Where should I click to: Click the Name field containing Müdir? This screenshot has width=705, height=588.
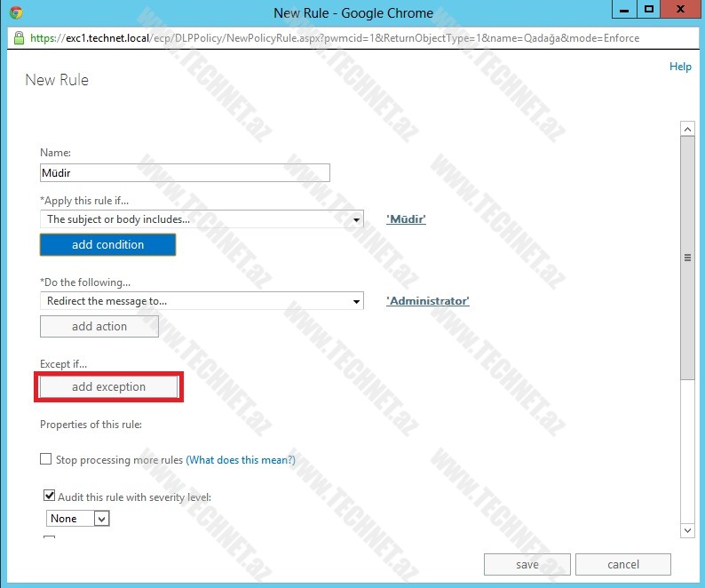[185, 173]
